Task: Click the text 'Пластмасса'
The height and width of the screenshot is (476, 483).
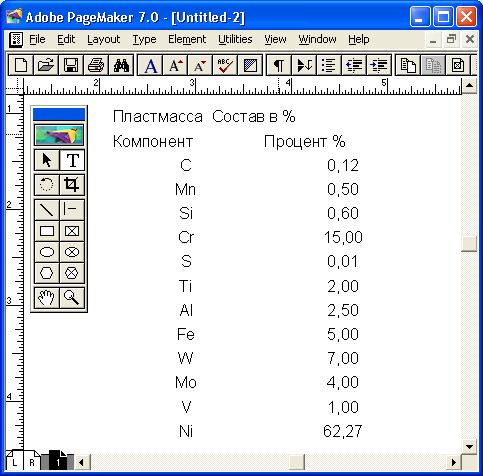Action: (158, 117)
